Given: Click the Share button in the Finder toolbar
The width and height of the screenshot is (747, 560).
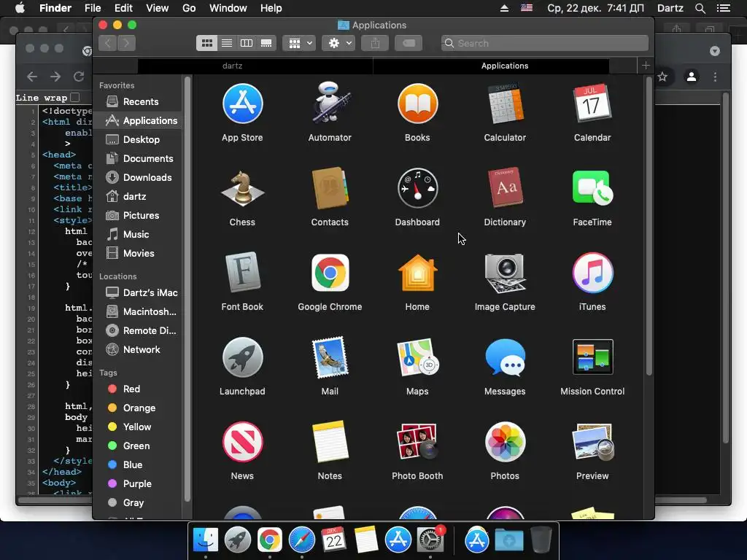Looking at the screenshot, I should point(376,43).
